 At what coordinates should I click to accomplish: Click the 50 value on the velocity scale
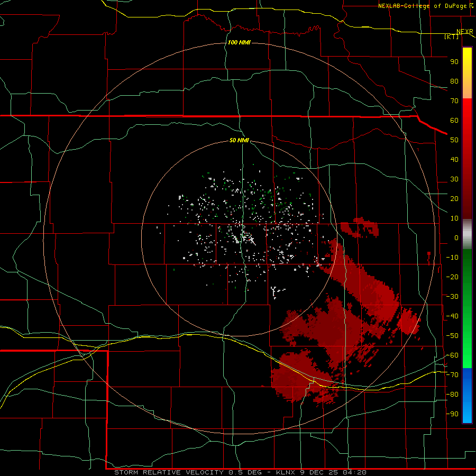click(454, 140)
